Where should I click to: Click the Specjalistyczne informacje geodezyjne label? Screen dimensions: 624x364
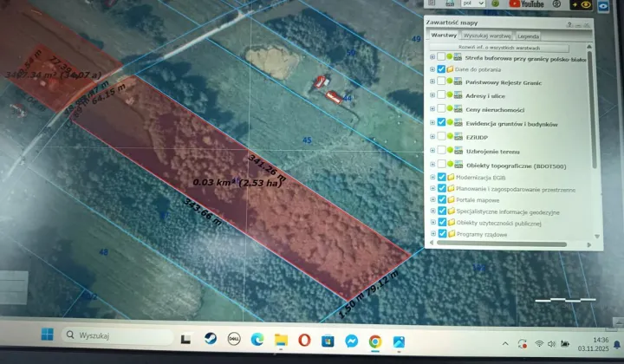(508, 212)
